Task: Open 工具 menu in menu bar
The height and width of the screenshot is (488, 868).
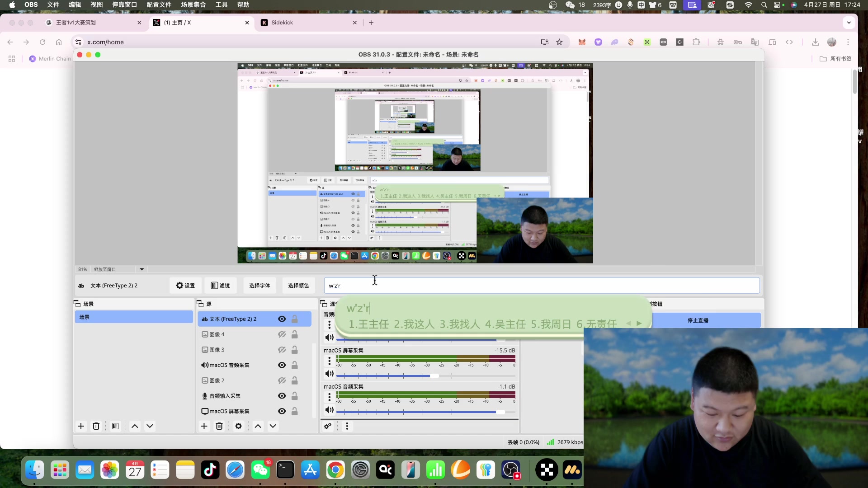Action: 222,5
